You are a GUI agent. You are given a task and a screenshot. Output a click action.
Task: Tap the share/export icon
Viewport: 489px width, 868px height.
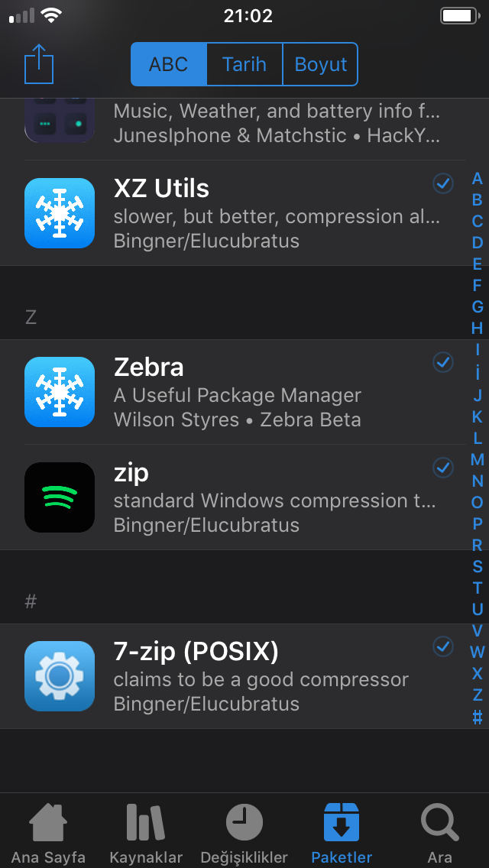39,63
